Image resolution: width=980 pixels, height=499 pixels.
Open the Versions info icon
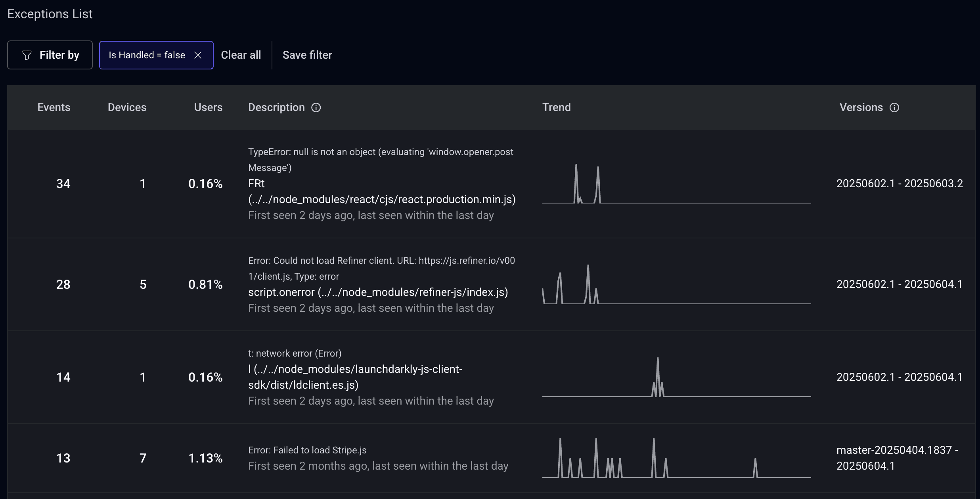point(894,107)
